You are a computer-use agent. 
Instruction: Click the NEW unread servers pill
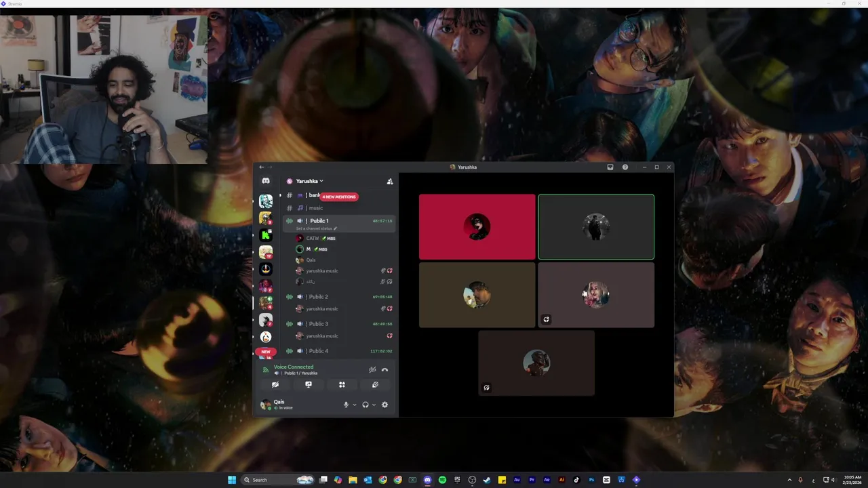tap(266, 352)
